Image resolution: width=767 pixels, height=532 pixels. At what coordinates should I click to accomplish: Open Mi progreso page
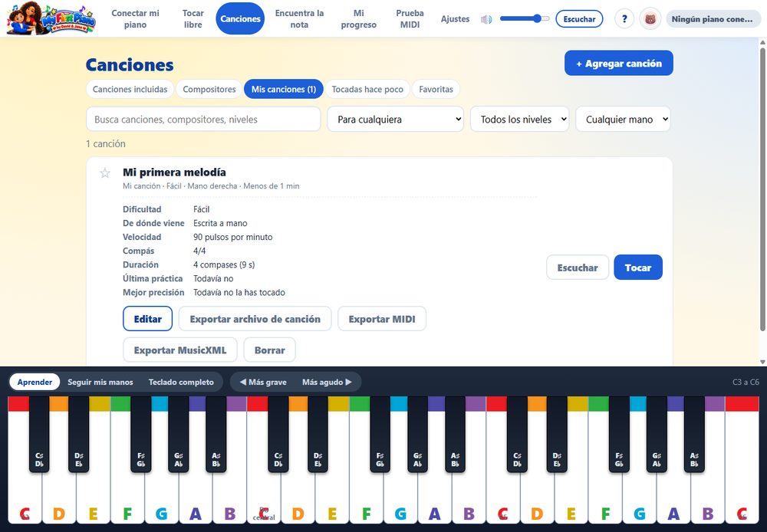click(x=358, y=18)
